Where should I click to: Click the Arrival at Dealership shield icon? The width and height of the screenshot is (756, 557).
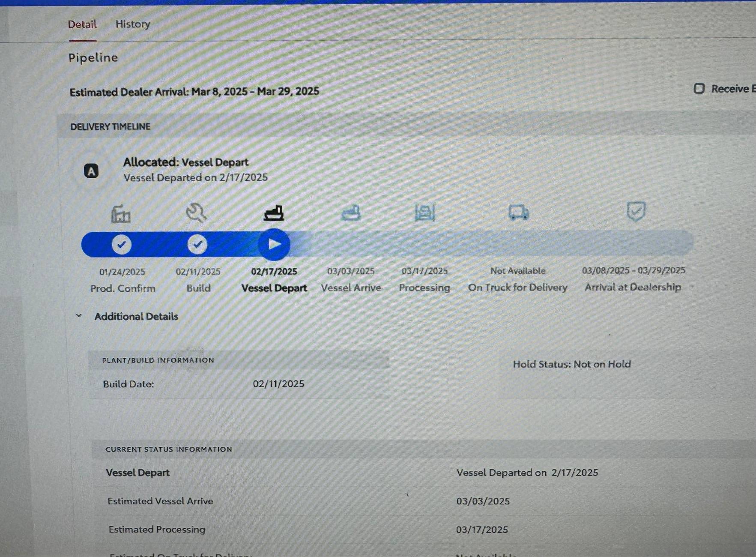tap(636, 211)
